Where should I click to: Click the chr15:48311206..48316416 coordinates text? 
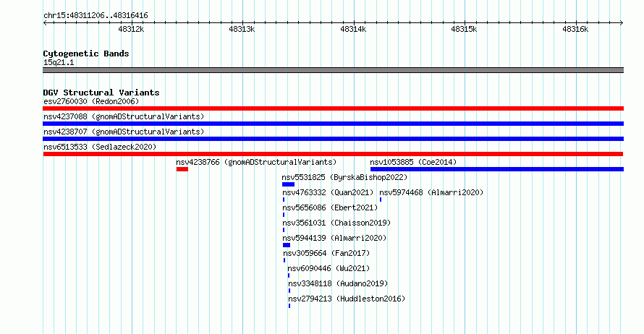coord(96,16)
